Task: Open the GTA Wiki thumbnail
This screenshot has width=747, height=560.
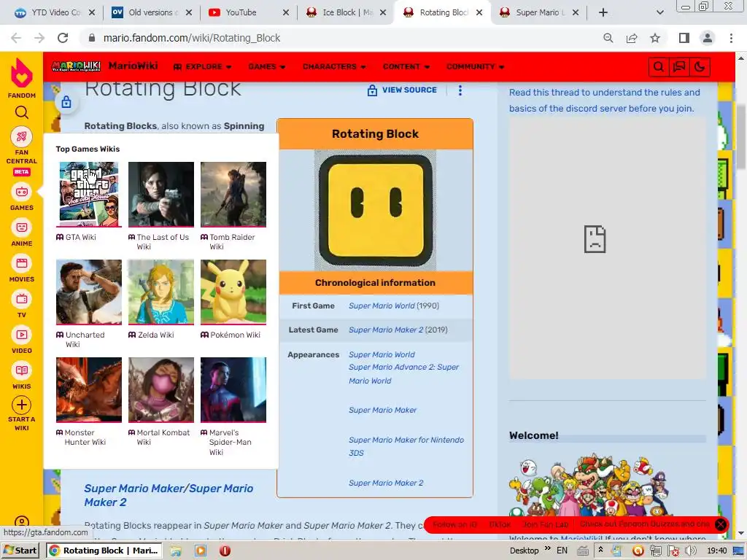Action: [x=88, y=194]
